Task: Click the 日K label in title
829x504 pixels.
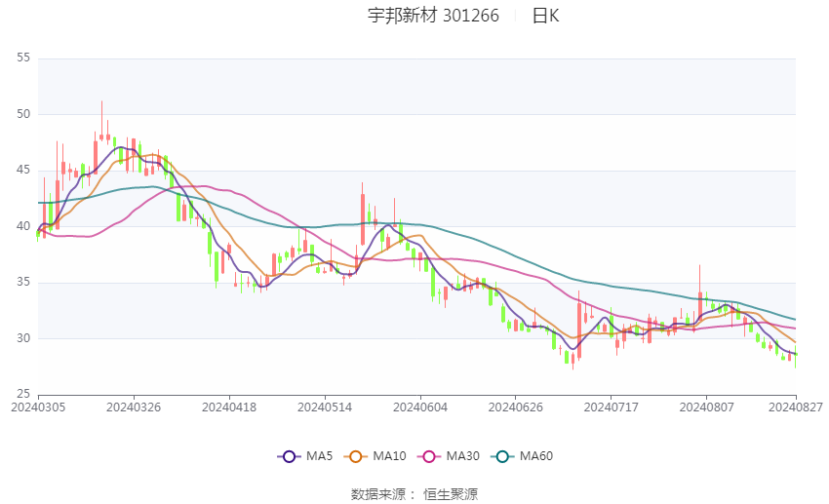Action: (545, 16)
